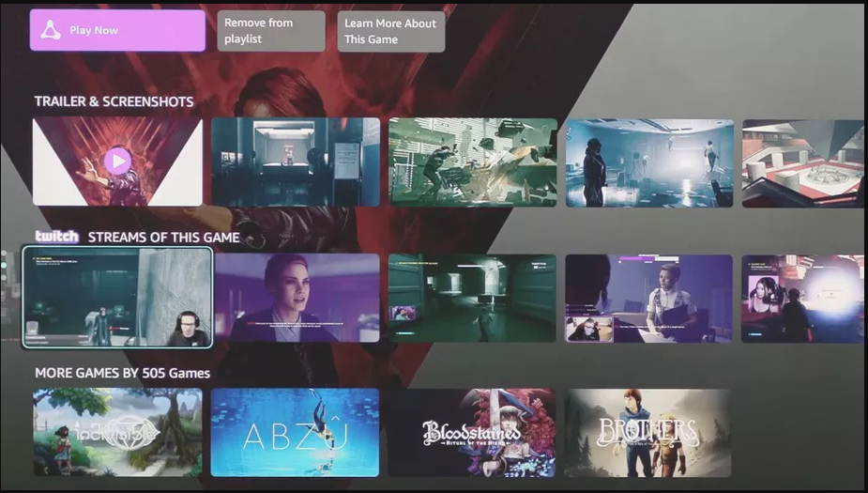868x493 pixels.
Task: Open the Twitch stream showing red-haired woman close-up
Action: [x=297, y=298]
